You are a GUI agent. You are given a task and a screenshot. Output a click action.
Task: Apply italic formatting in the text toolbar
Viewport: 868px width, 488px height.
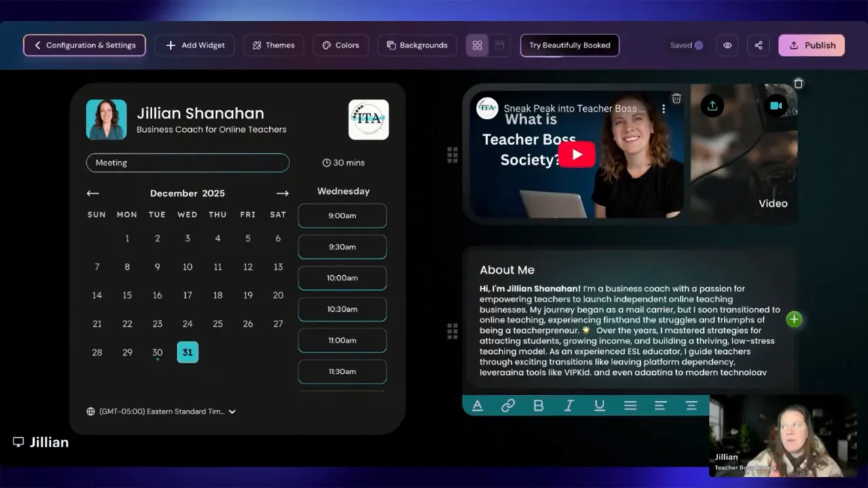[x=569, y=405]
